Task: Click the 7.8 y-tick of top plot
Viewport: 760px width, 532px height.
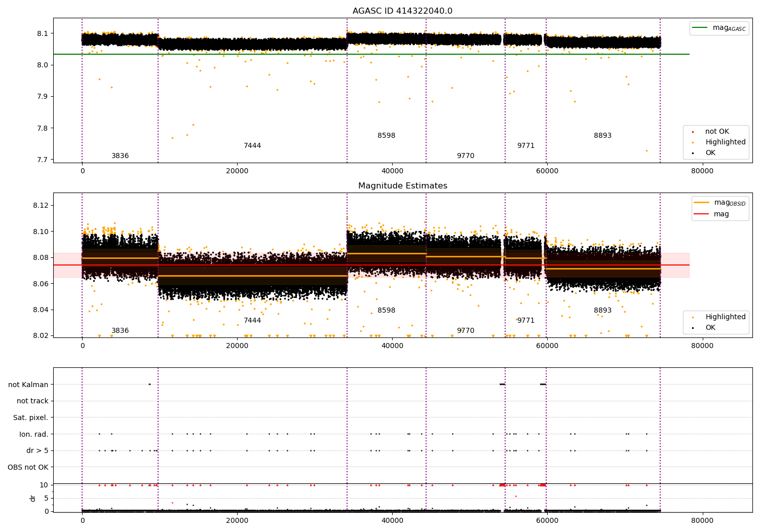Action: pos(43,128)
